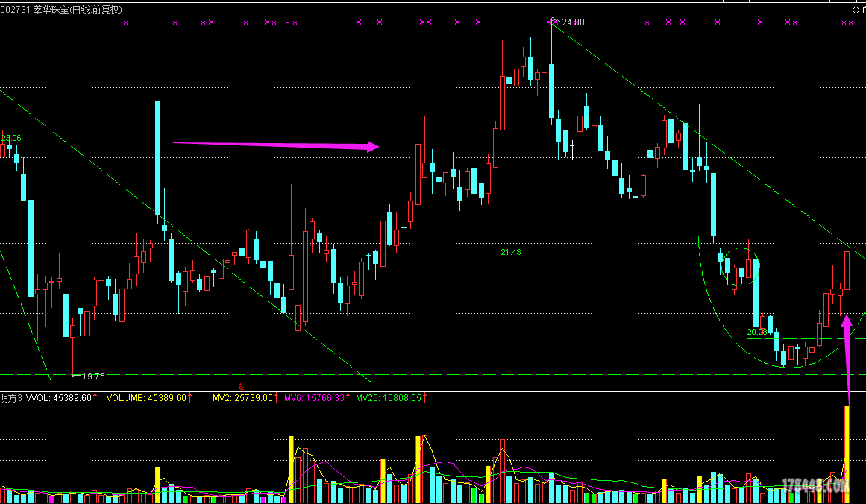
Task: Select the 19.75 low price label
Action: [x=93, y=376]
